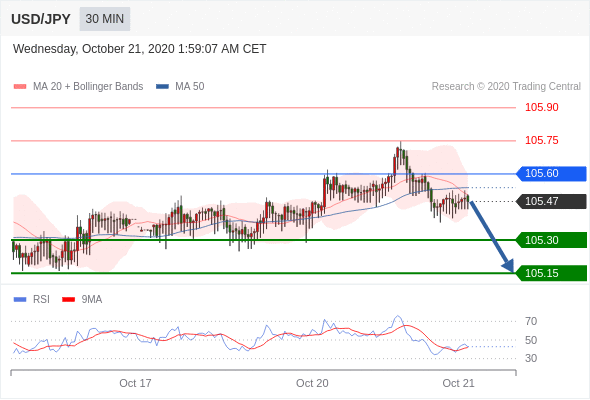Toggle the MA 20 + Bollinger Bands legend label
This screenshot has height=400, width=590.
(88, 87)
